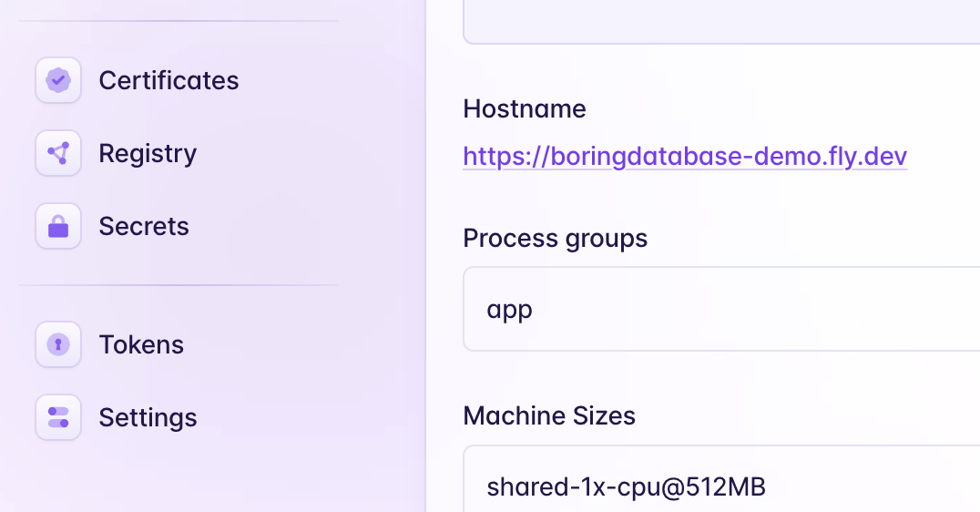Viewport: 980px width, 512px height.
Task: Click the Process groups box showing app
Action: [721, 309]
